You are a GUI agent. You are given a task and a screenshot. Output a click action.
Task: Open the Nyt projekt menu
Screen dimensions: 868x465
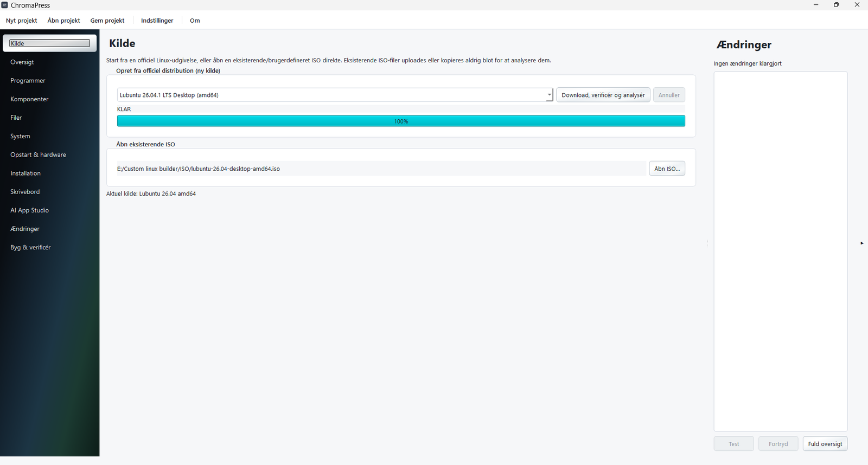pyautogui.click(x=22, y=21)
